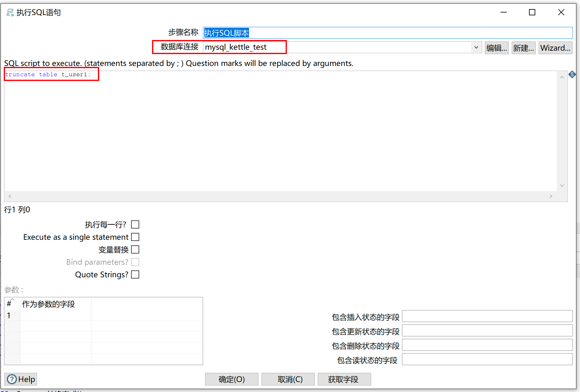Toggle the Quote Strings? checkbox
The height and width of the screenshot is (392, 580).
pyautogui.click(x=135, y=274)
